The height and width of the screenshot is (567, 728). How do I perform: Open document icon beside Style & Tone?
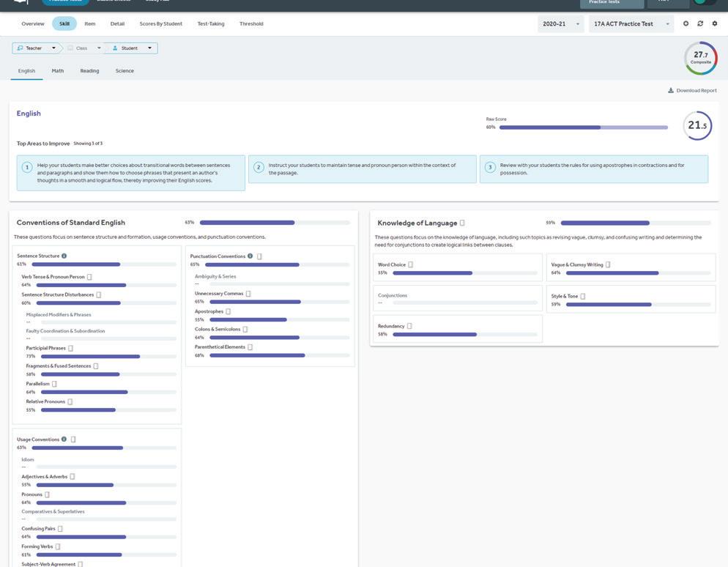pos(583,296)
